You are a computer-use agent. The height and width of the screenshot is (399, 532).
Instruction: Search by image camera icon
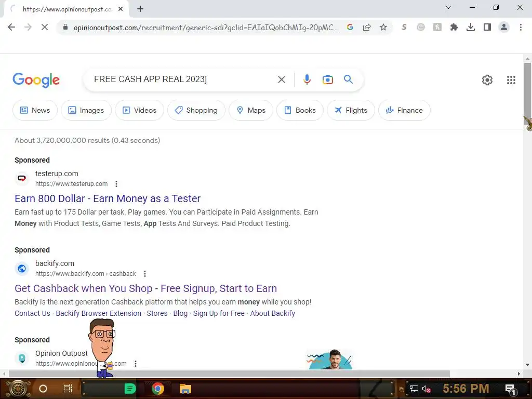[327, 79]
